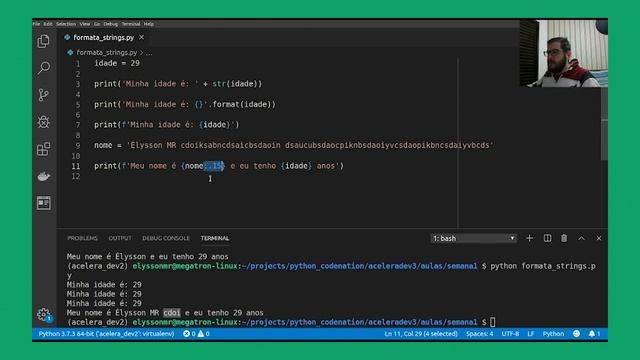Click the editor vertical scrollbar

point(604,124)
